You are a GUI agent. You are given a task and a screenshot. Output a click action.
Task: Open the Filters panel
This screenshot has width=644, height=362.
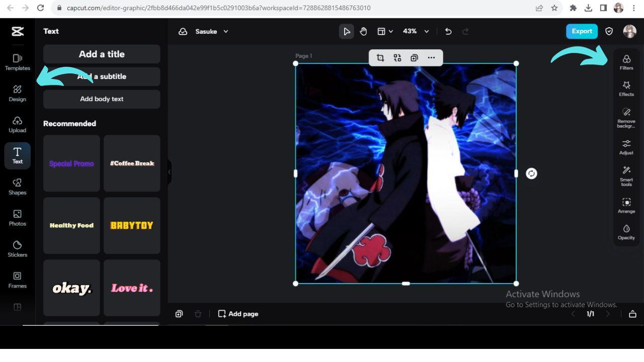626,62
